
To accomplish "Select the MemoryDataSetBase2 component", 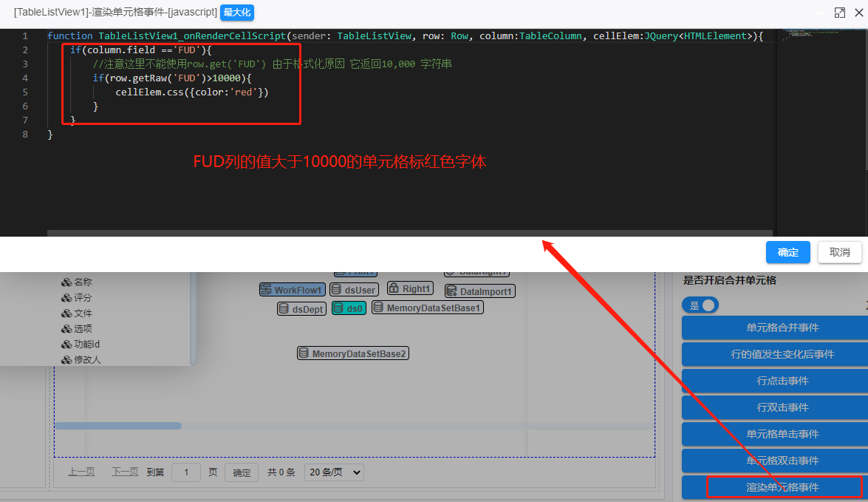I will [353, 353].
